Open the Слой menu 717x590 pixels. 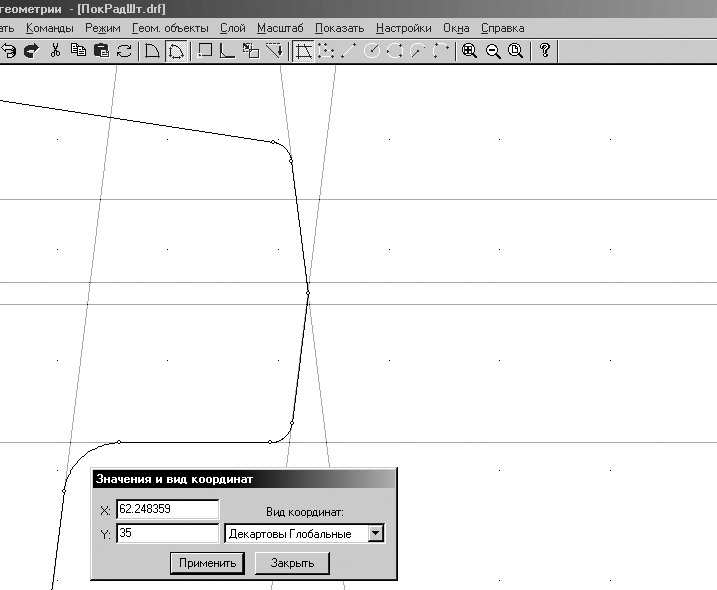tap(233, 28)
